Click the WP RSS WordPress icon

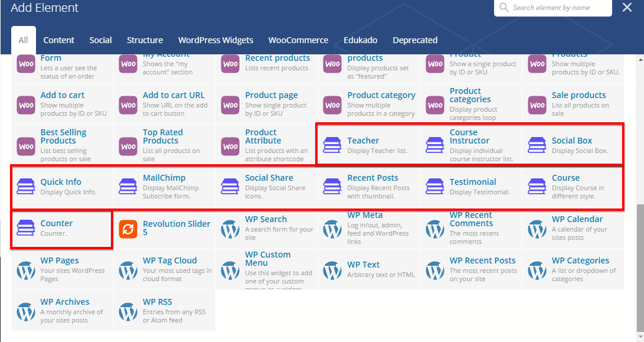[x=128, y=311]
